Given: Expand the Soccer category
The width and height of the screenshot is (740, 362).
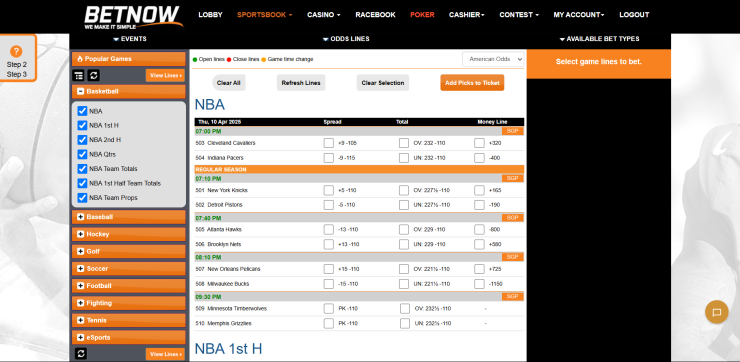Looking at the screenshot, I should [x=129, y=269].
